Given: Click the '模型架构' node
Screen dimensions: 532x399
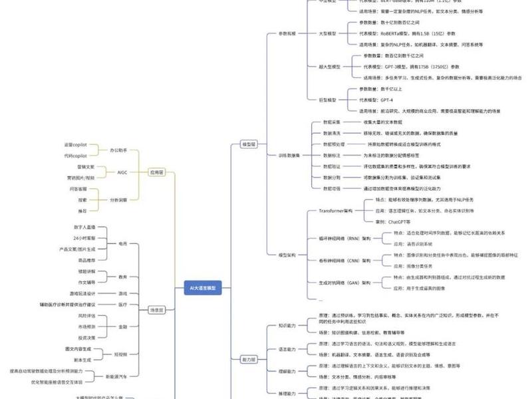Looking at the screenshot, I should click(287, 255).
